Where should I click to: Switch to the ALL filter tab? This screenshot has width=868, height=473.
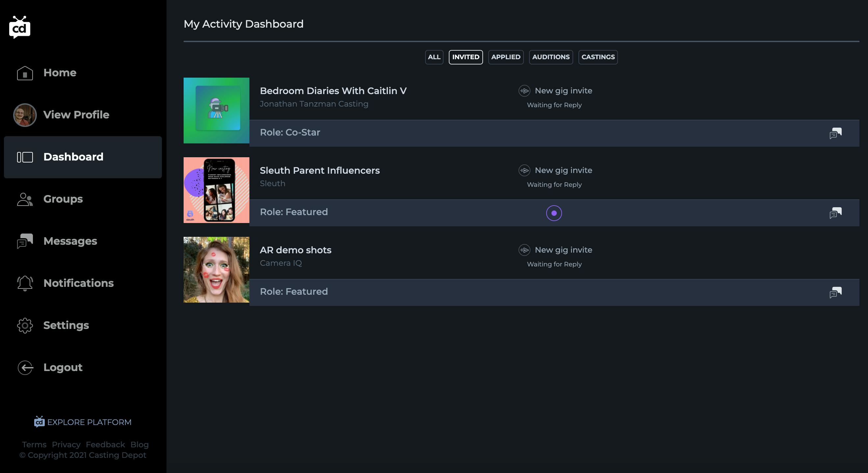[x=434, y=57]
